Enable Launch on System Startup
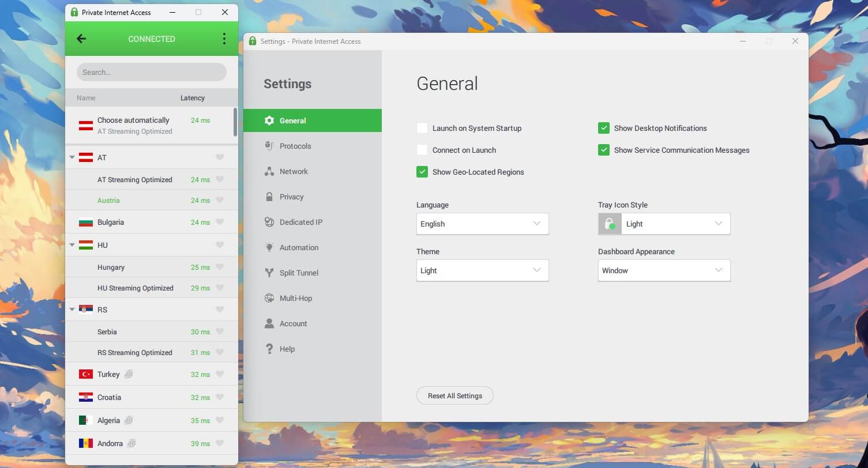The image size is (868, 468). [x=422, y=128]
